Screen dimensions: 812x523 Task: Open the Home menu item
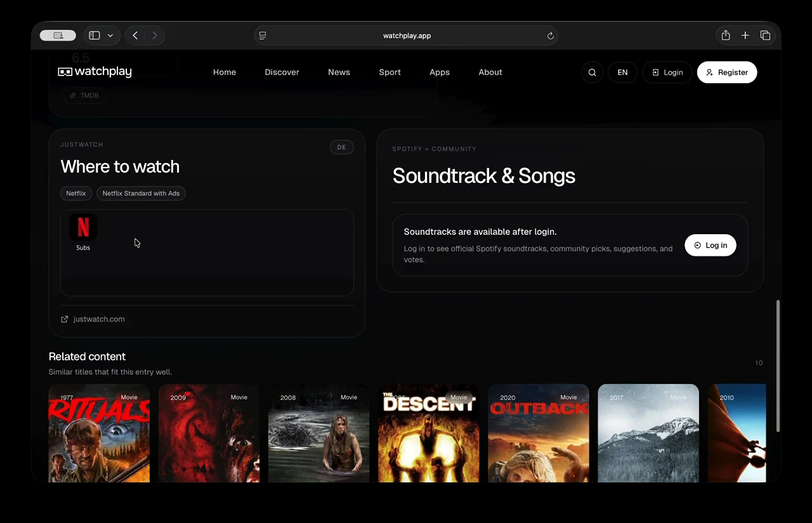[x=225, y=72]
